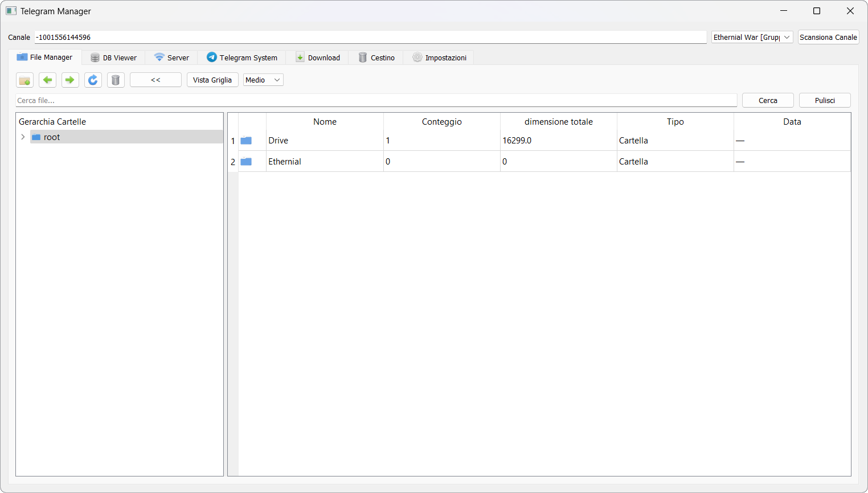Go forward with the right green arrow
868x493 pixels.
(x=70, y=80)
